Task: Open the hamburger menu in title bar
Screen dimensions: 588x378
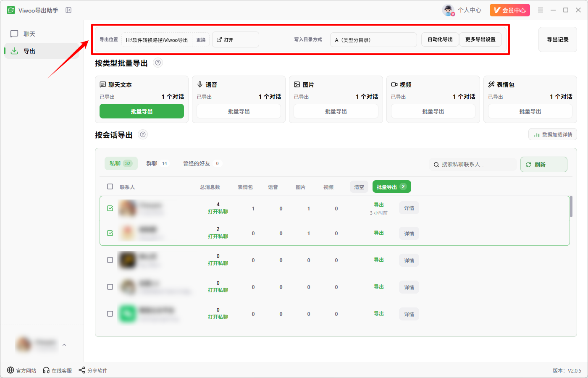Action: 541,10
